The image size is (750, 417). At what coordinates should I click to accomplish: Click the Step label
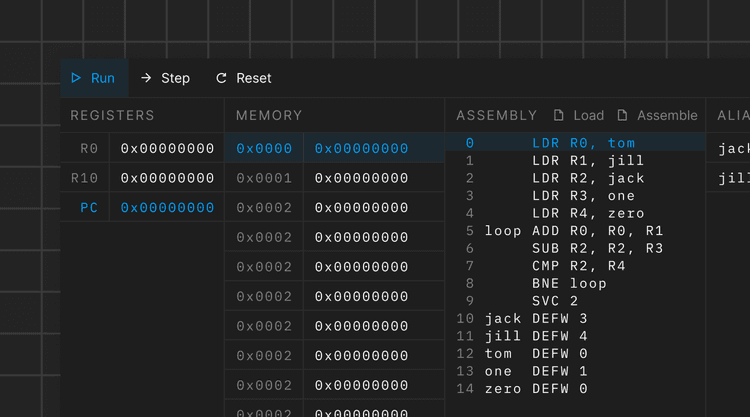[x=175, y=78]
